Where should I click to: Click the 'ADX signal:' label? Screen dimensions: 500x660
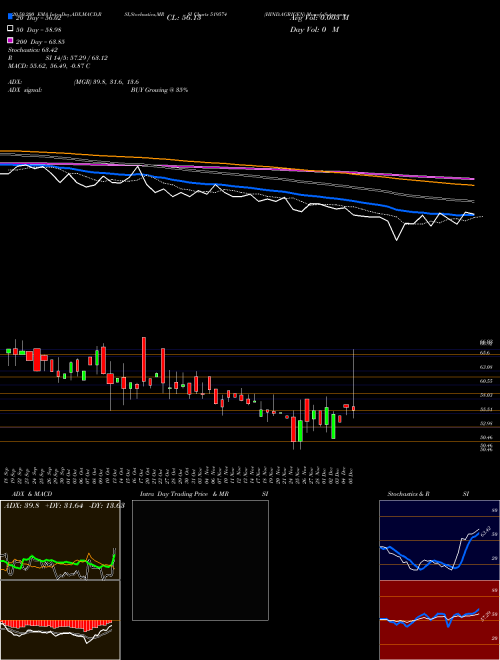[x=25, y=90]
